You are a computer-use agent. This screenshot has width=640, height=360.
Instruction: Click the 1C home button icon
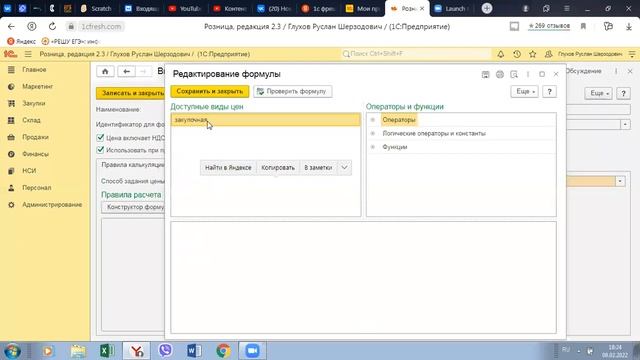click(x=105, y=71)
